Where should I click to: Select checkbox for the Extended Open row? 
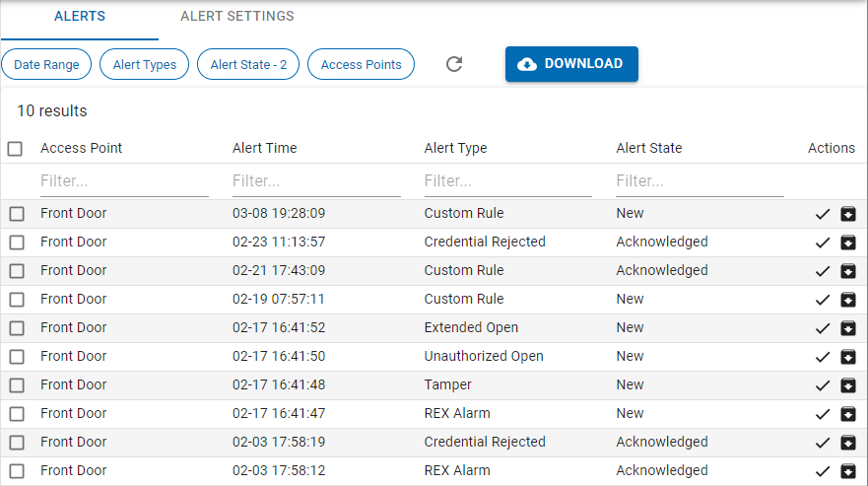[x=17, y=328]
